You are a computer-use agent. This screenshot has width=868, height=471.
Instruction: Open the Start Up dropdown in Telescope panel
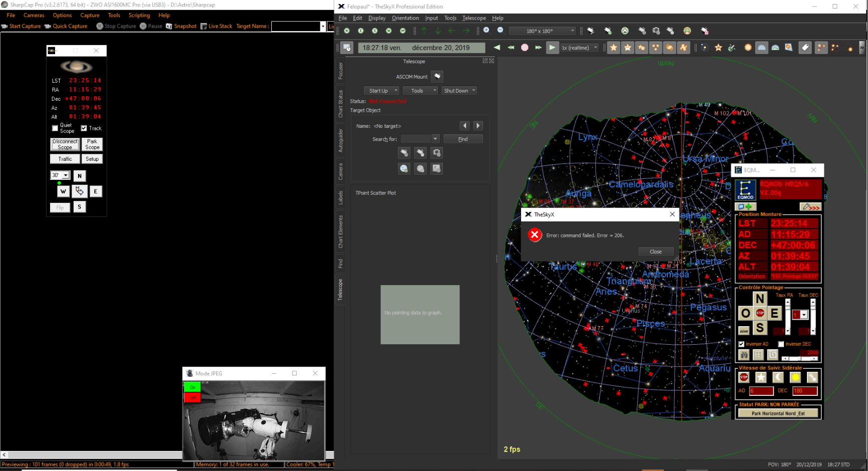click(x=381, y=91)
